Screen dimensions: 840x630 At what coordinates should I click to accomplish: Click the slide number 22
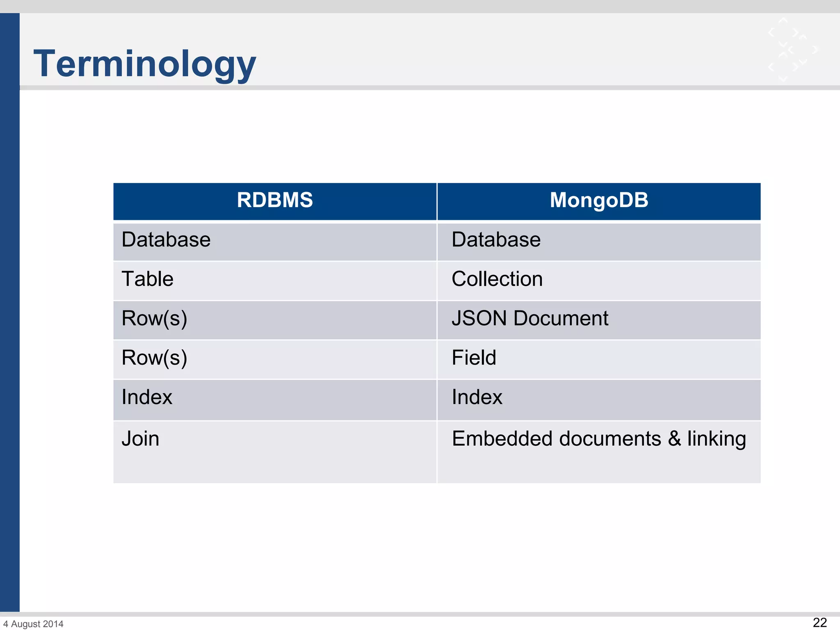click(819, 623)
